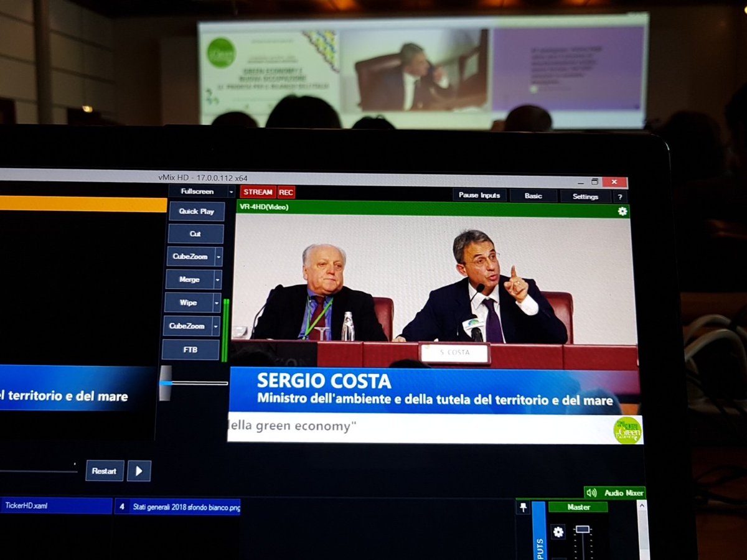Click the speaker icon on Audio Mixer

[591, 493]
